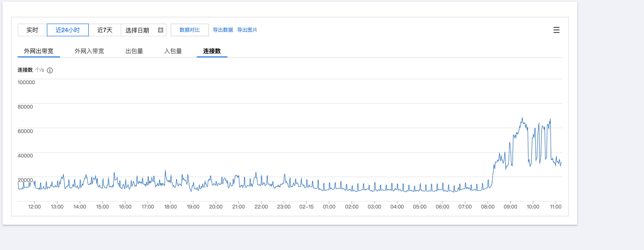Select the 连接数 tab
This screenshot has height=250, width=644.
point(212,51)
